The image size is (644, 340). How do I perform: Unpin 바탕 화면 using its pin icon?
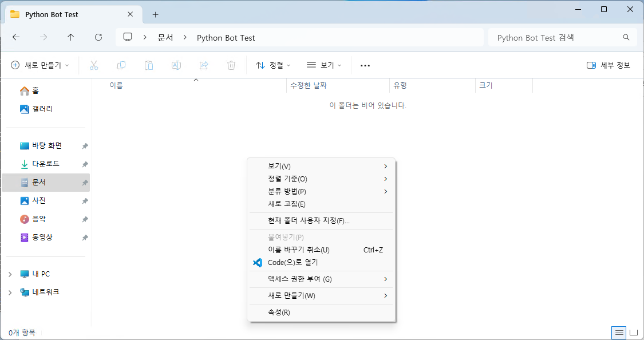pyautogui.click(x=85, y=146)
